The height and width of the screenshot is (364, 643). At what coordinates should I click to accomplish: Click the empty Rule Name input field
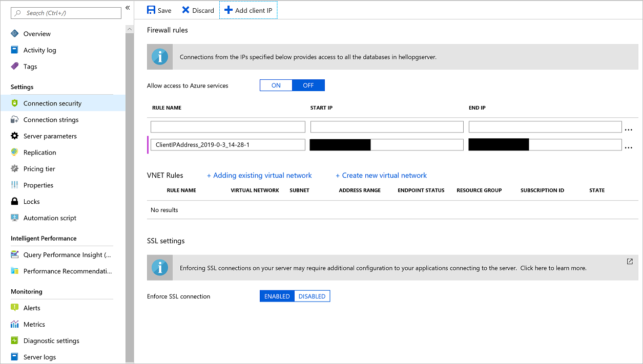click(228, 127)
